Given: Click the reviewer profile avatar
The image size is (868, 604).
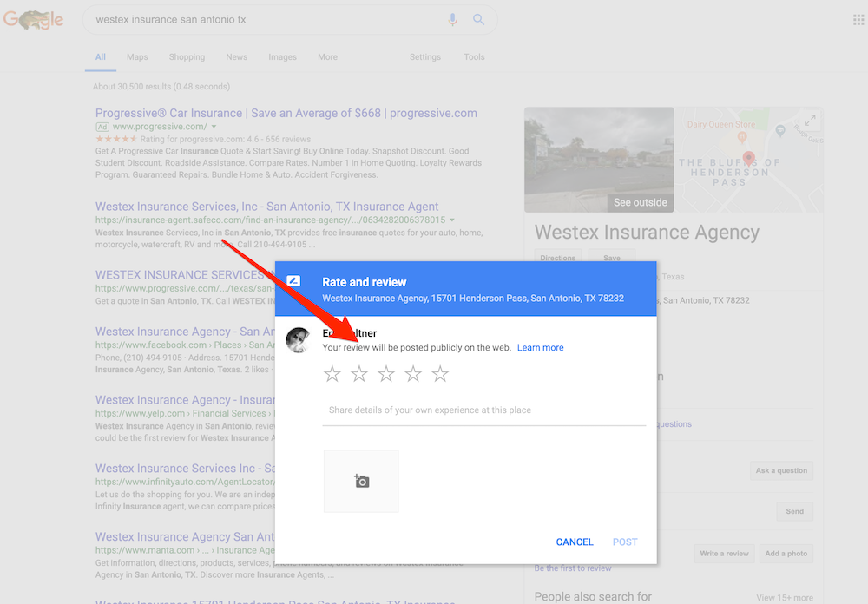Looking at the screenshot, I should (x=298, y=340).
